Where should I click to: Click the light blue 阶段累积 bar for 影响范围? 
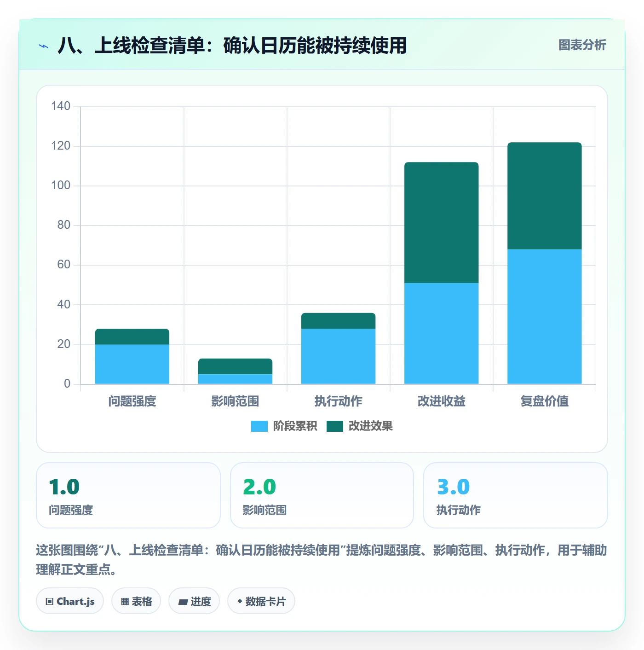236,379
